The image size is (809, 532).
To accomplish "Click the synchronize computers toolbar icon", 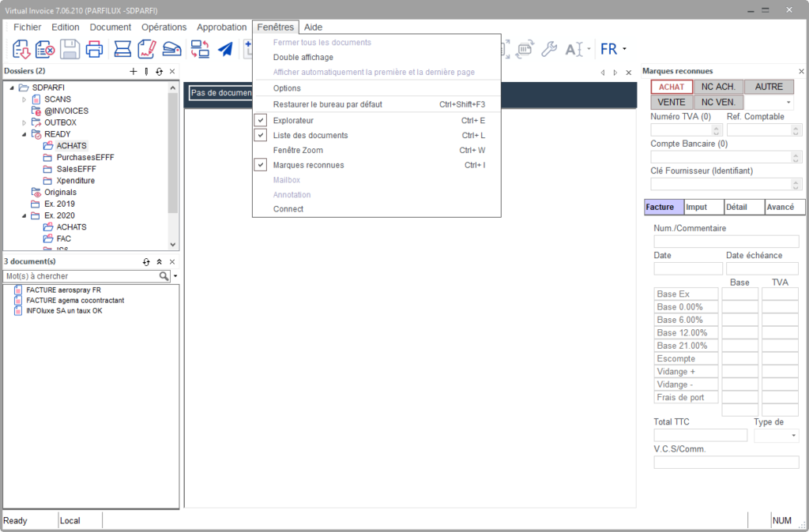I will [200, 50].
